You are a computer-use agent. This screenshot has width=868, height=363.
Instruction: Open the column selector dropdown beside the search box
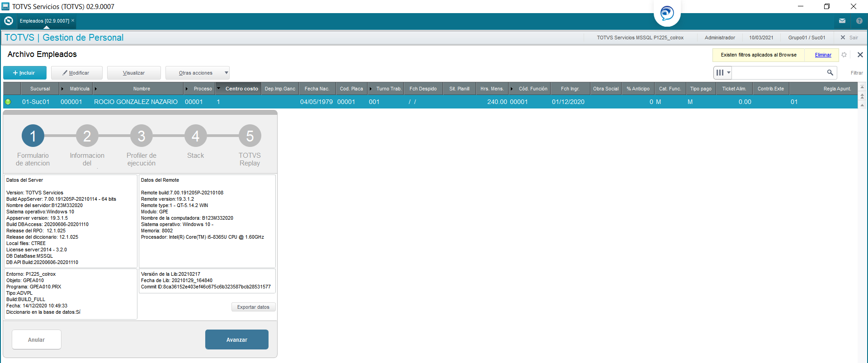(x=722, y=72)
